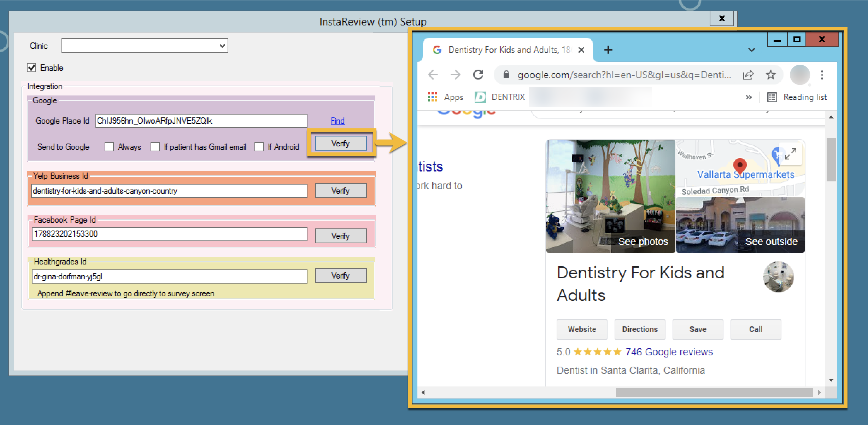Maximize the Chrome browser window
Screen dimensions: 868x425
tap(797, 40)
